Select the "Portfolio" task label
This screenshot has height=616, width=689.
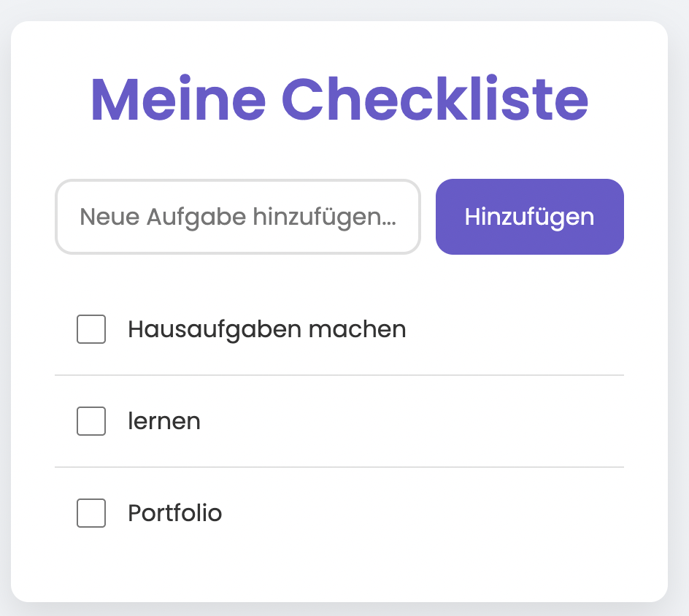coord(174,513)
